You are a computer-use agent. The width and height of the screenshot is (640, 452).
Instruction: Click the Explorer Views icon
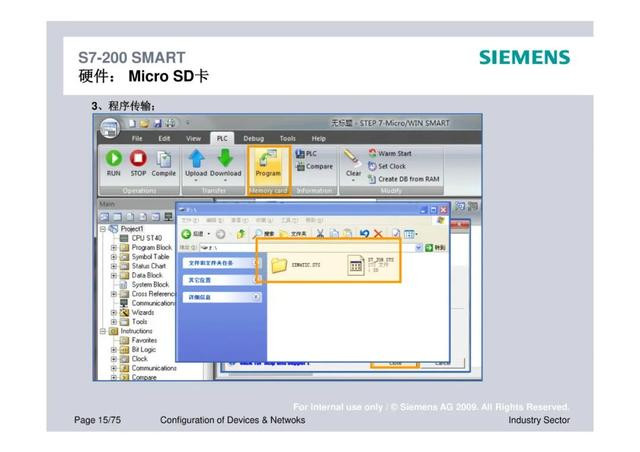point(409,234)
